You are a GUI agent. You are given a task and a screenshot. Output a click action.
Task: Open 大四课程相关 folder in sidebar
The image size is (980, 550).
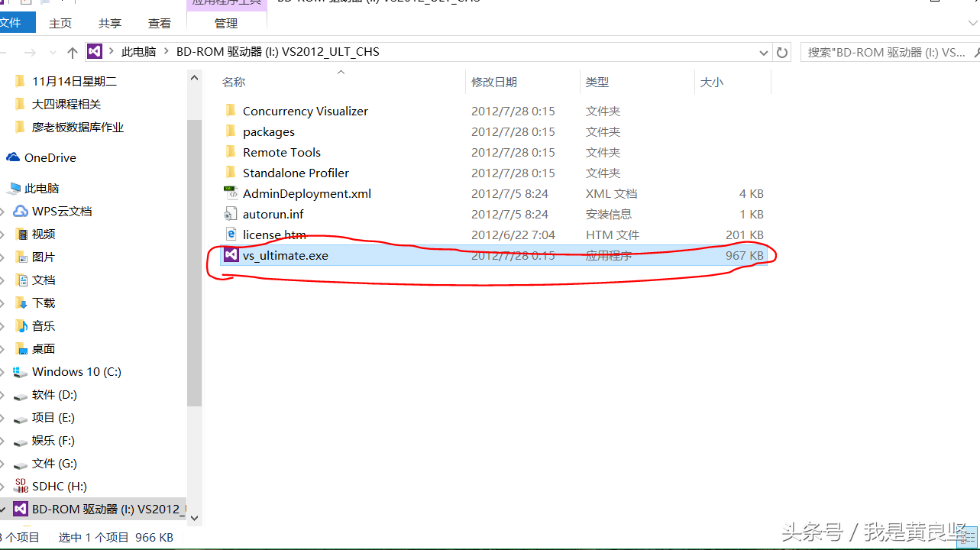point(66,104)
